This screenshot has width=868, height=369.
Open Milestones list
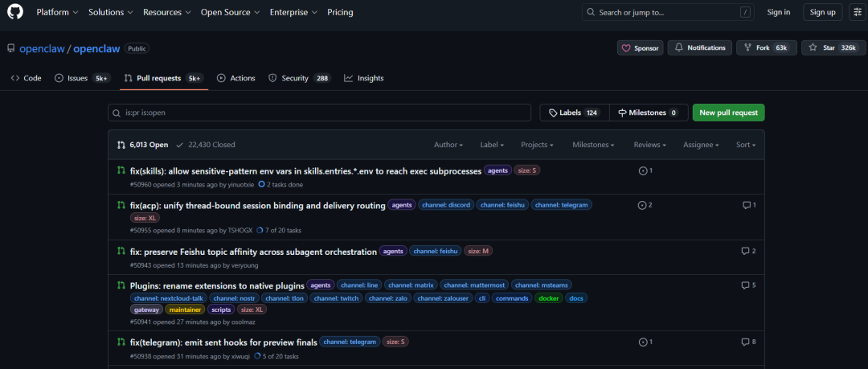[648, 113]
